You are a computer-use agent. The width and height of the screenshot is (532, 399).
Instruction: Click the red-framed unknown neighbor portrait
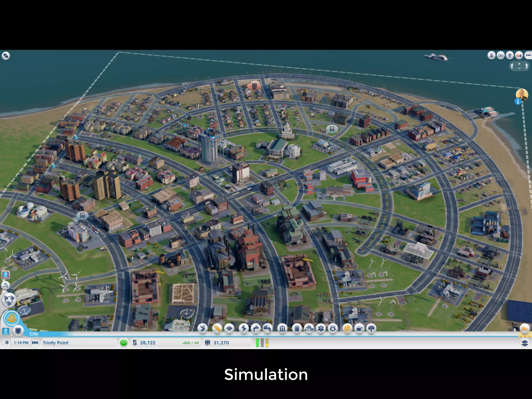pyautogui.click(x=6, y=275)
